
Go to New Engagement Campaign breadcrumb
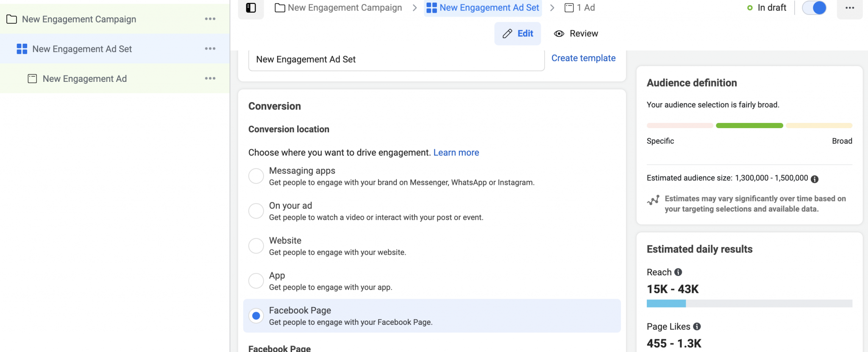coord(339,8)
